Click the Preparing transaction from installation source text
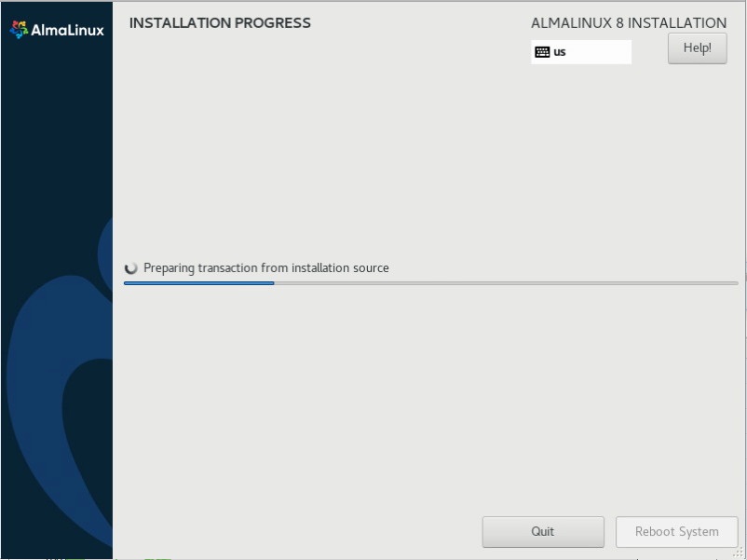 point(266,268)
